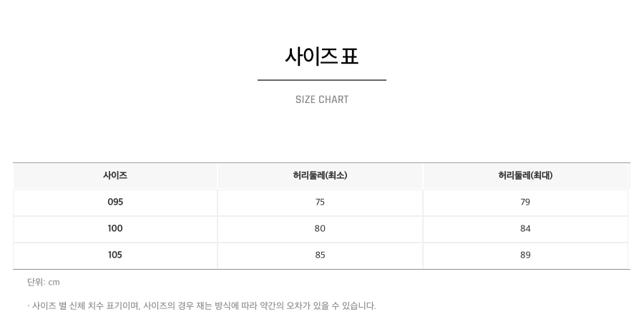Click the 095 size row label
Viewport: 644px width, 317px height.
(x=115, y=202)
